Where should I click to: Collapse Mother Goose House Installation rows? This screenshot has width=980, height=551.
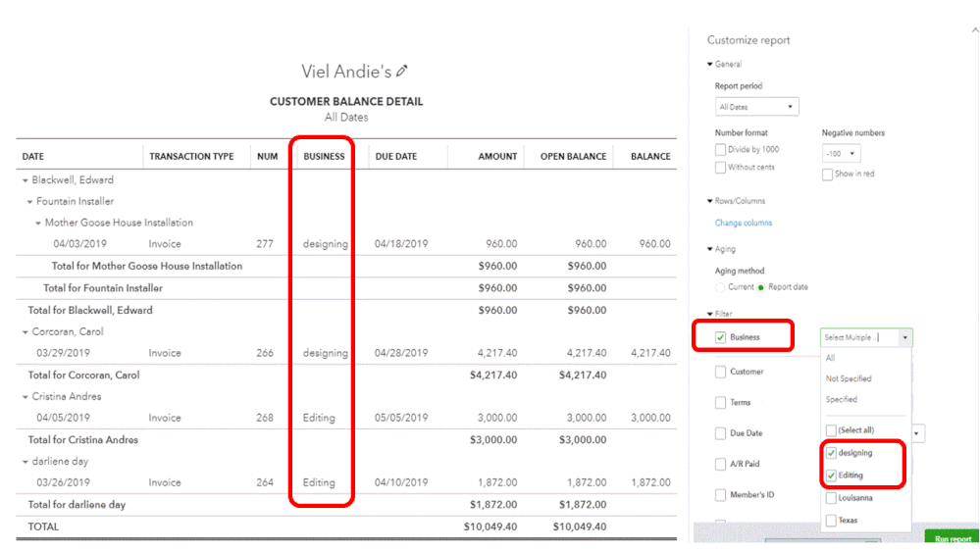(38, 223)
